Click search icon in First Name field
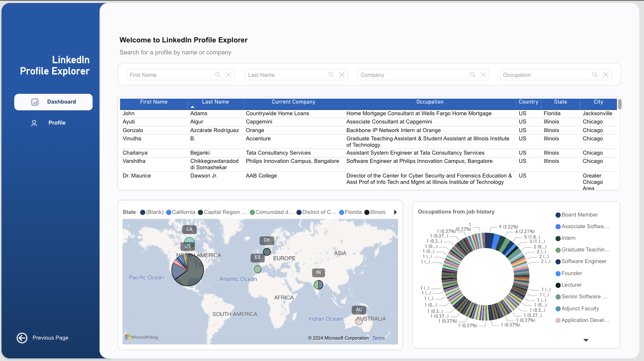644x361 pixels. point(218,75)
